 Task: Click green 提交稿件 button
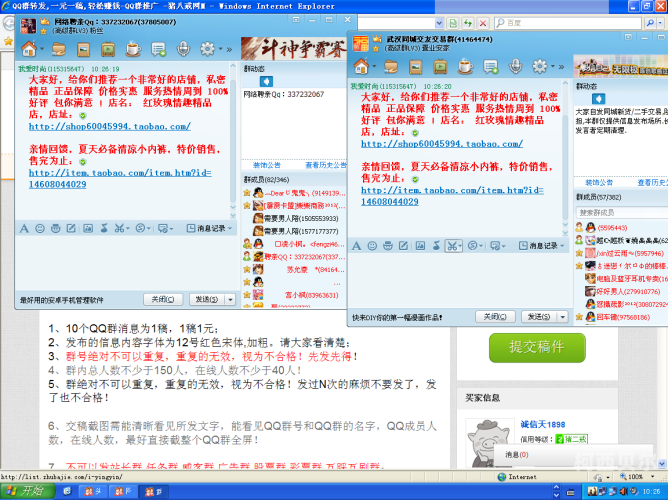[537, 348]
